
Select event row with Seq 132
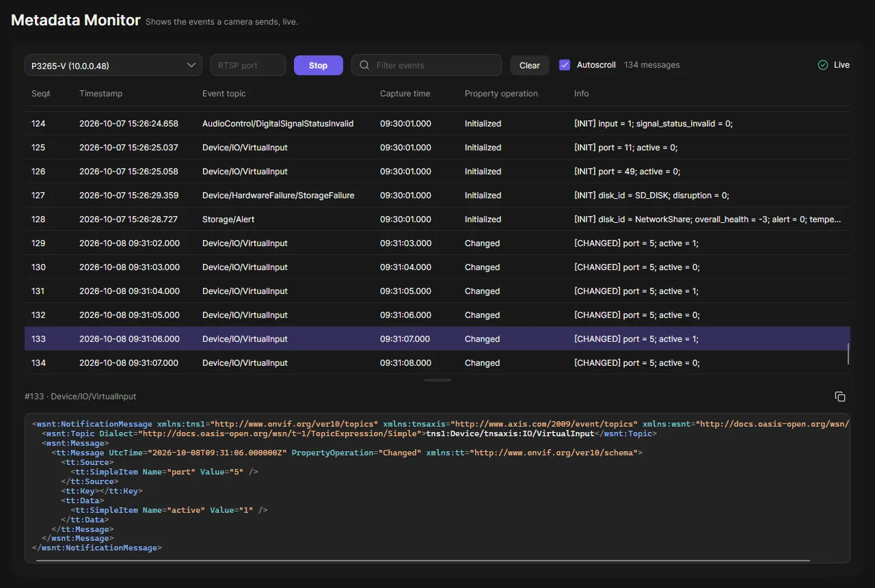tap(437, 315)
